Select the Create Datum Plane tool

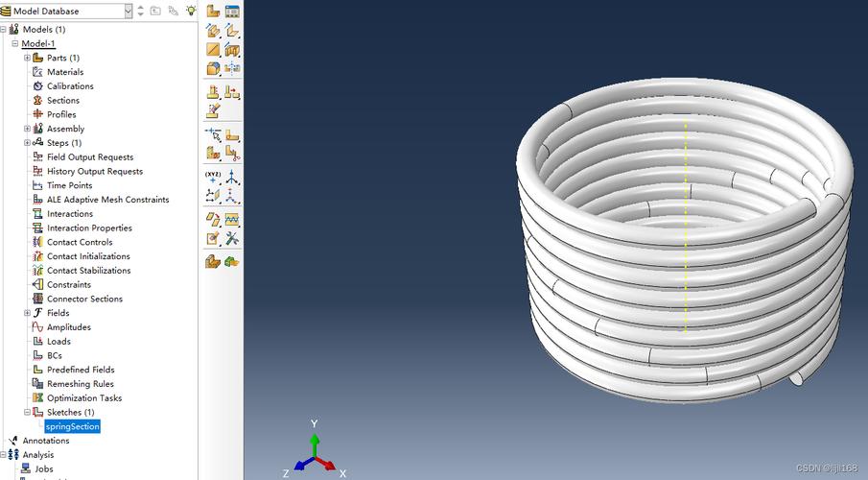click(213, 196)
